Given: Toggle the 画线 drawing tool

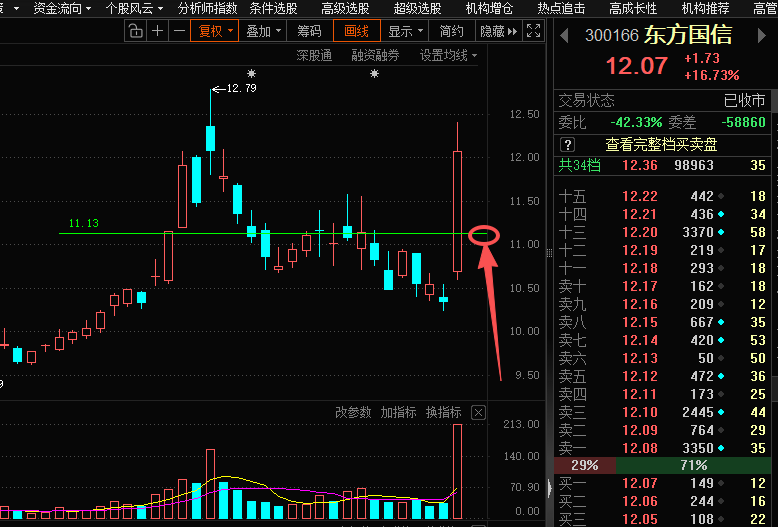Looking at the screenshot, I should tap(357, 31).
